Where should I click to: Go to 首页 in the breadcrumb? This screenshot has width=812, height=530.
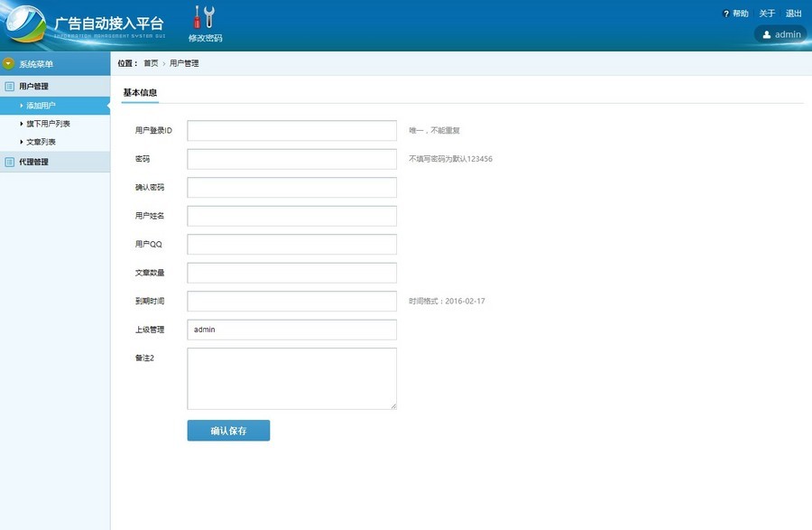click(151, 63)
